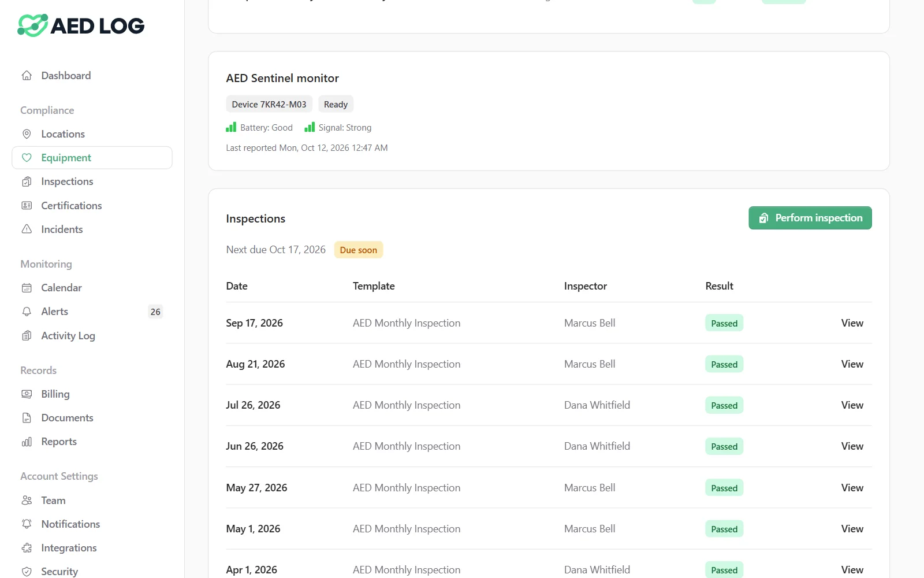Screen dimensions: 924x578
Task: View the May 1, 2026 inspection
Action: [852, 529]
